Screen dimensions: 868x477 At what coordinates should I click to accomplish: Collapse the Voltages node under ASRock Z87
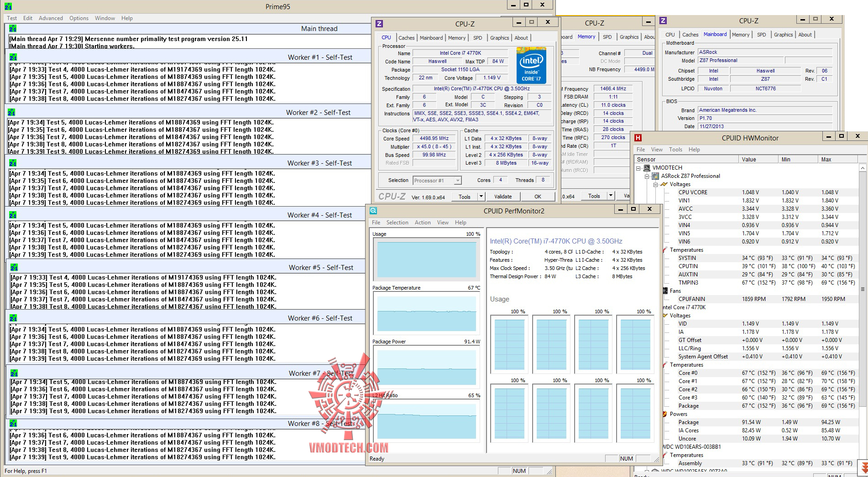point(656,184)
